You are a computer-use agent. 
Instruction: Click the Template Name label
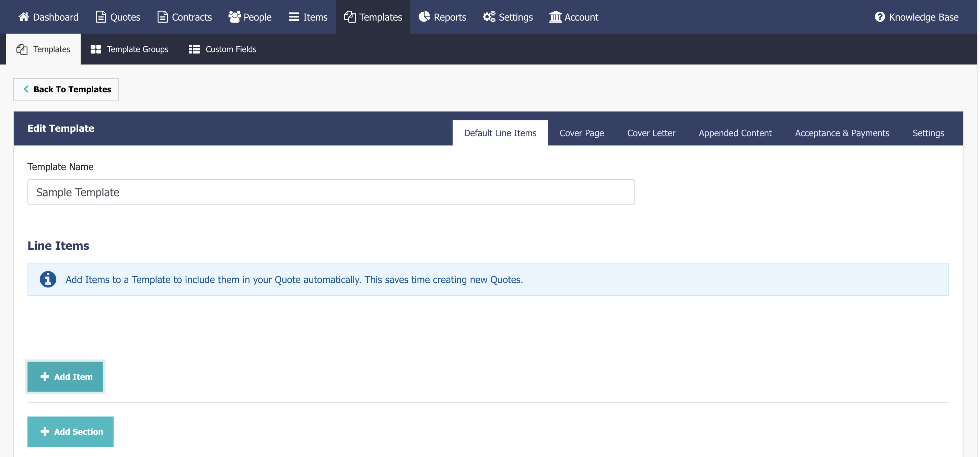60,167
